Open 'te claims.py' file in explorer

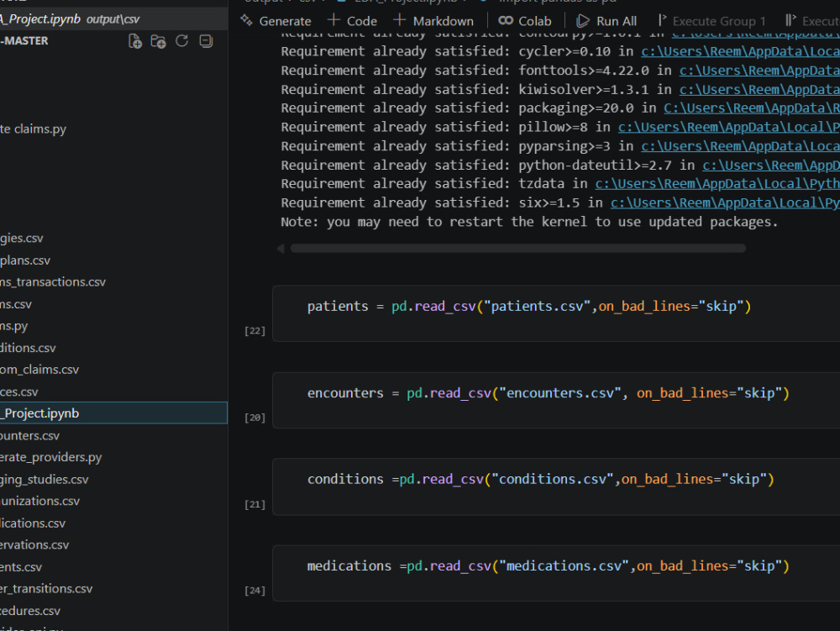[x=34, y=129]
